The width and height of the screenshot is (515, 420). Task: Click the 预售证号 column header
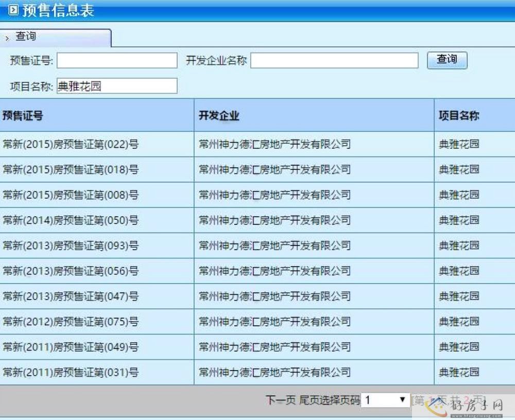click(x=23, y=116)
